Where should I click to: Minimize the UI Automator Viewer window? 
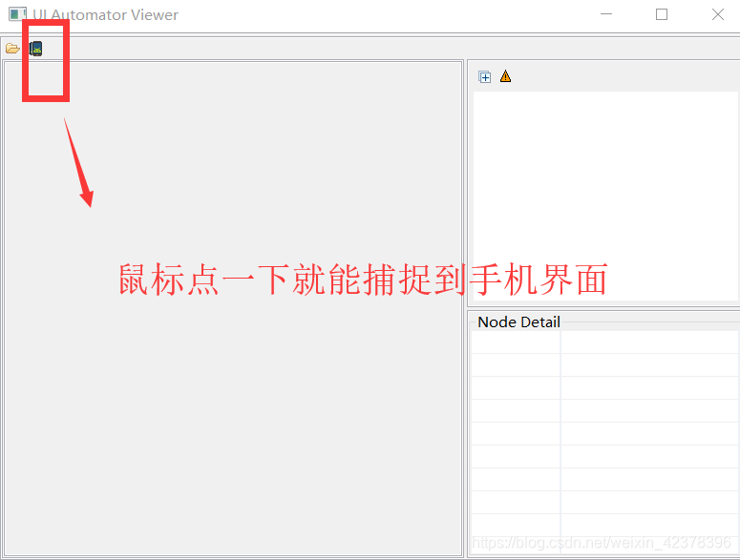coord(606,14)
